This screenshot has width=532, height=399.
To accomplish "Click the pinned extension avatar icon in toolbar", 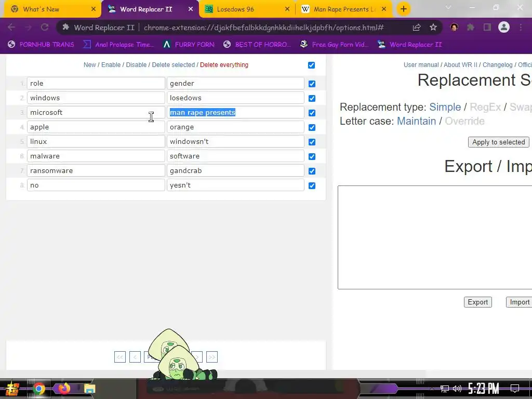I will [454, 28].
